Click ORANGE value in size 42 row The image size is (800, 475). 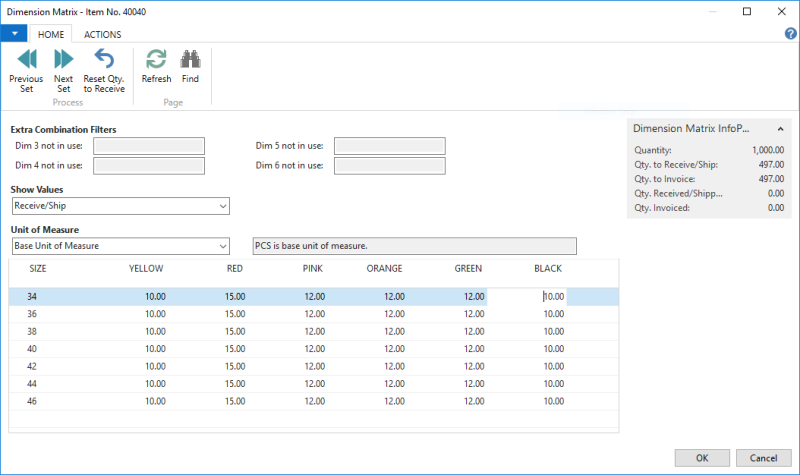point(394,366)
